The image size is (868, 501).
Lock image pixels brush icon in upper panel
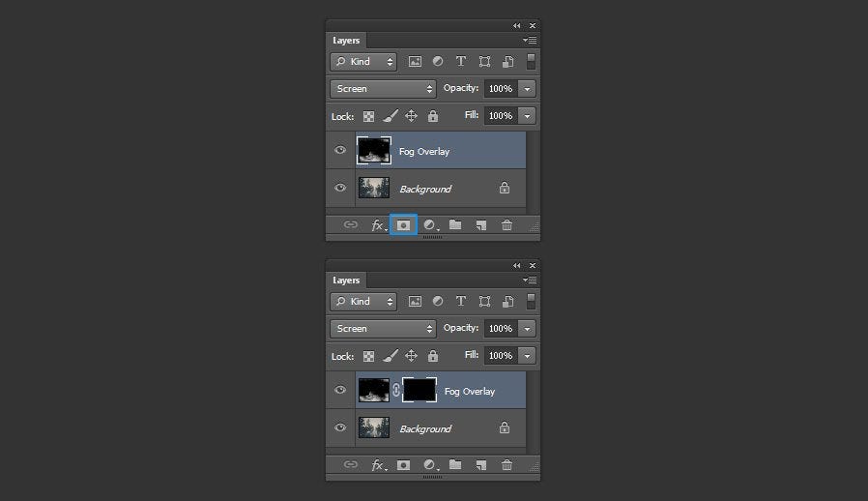tap(391, 116)
